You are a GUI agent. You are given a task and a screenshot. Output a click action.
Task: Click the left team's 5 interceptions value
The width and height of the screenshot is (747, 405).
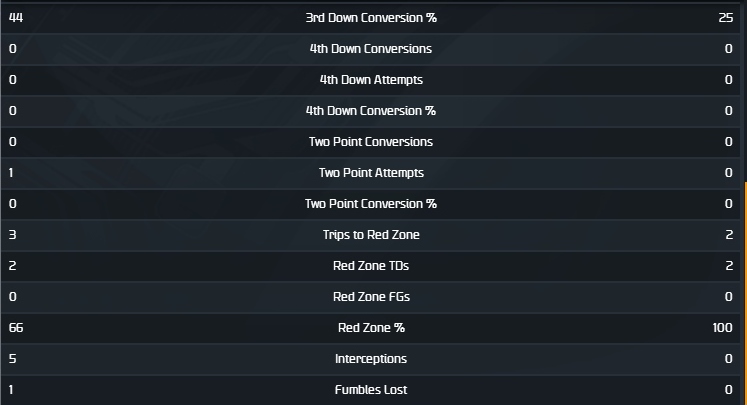pos(12,358)
